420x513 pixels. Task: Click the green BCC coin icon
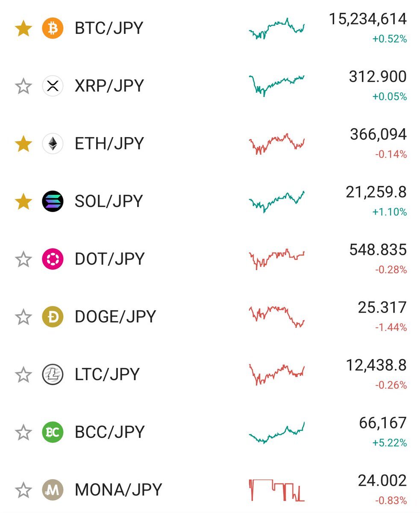click(53, 432)
